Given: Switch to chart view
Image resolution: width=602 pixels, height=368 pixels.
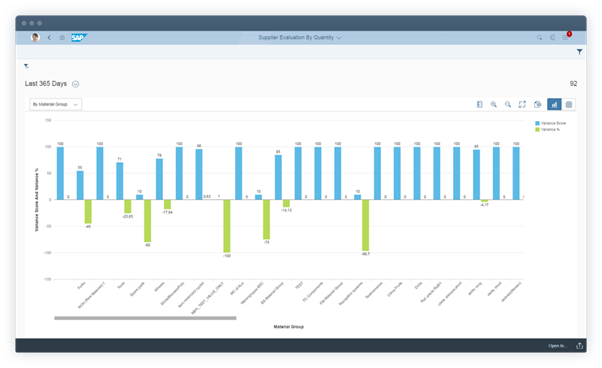Looking at the screenshot, I should click(554, 104).
